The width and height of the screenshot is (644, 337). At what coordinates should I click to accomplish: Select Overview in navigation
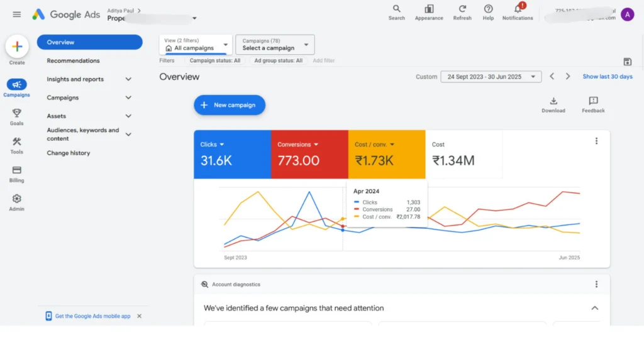(x=89, y=42)
